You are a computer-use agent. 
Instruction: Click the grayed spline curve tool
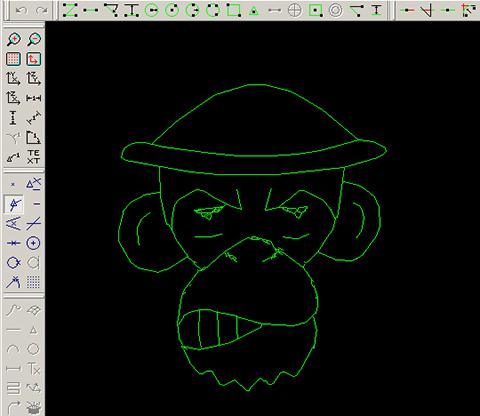pos(13,310)
